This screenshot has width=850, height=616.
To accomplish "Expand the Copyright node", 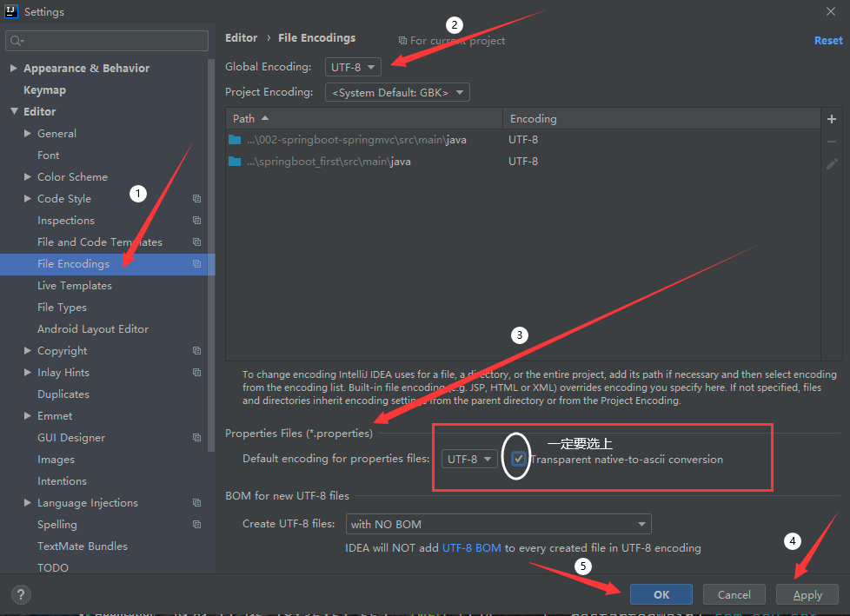I will [x=28, y=350].
